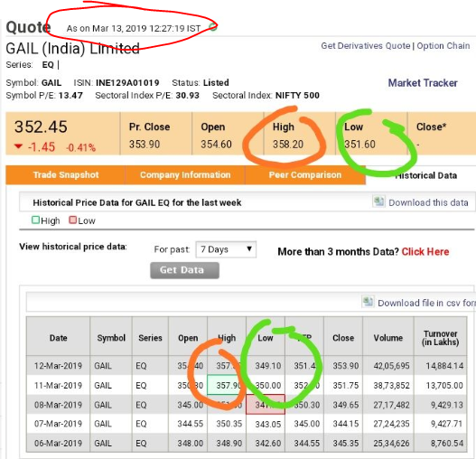
Task: Click the Download this data link
Action: point(428,202)
